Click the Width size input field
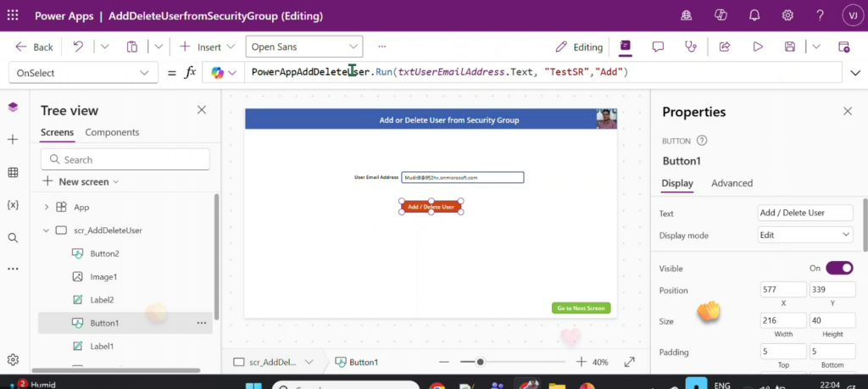 783,320
